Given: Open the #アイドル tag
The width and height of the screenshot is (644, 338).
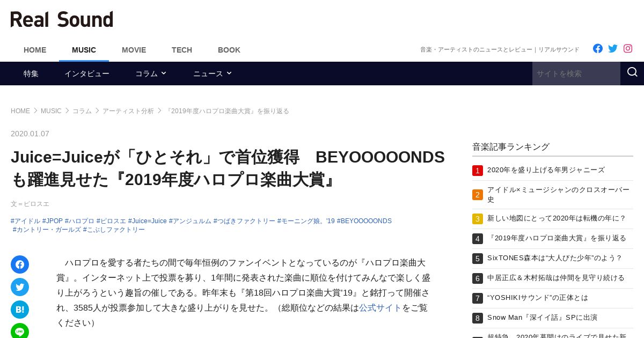Looking at the screenshot, I should [x=25, y=221].
